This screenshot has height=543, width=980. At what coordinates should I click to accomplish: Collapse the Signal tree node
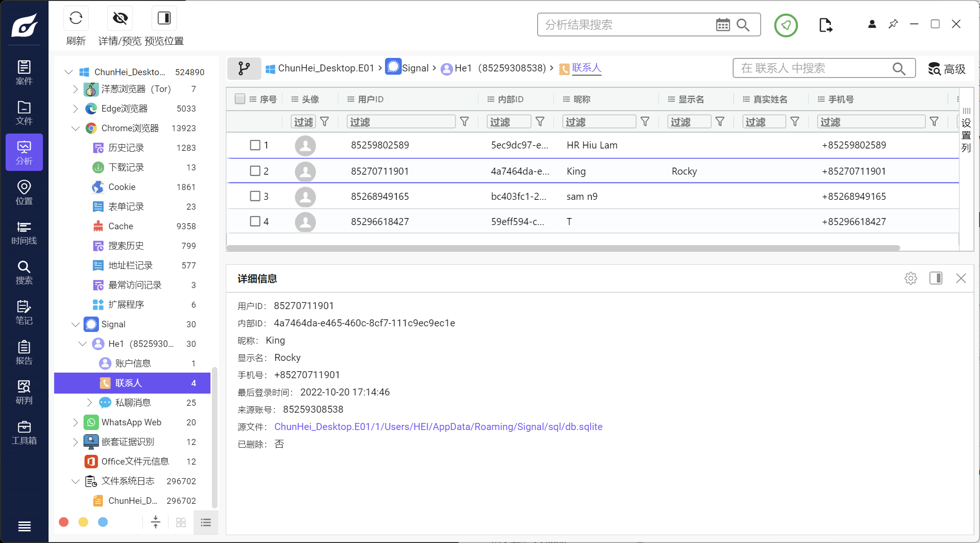pyautogui.click(x=76, y=324)
